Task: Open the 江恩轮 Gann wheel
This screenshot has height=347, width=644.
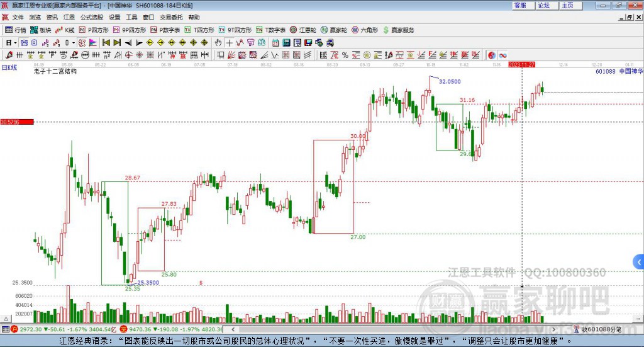Action: tap(303, 30)
